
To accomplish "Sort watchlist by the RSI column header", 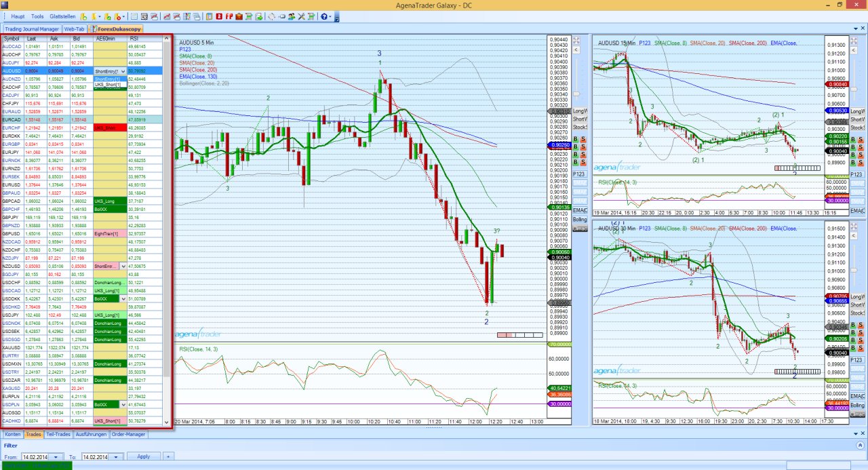I will click(x=144, y=39).
